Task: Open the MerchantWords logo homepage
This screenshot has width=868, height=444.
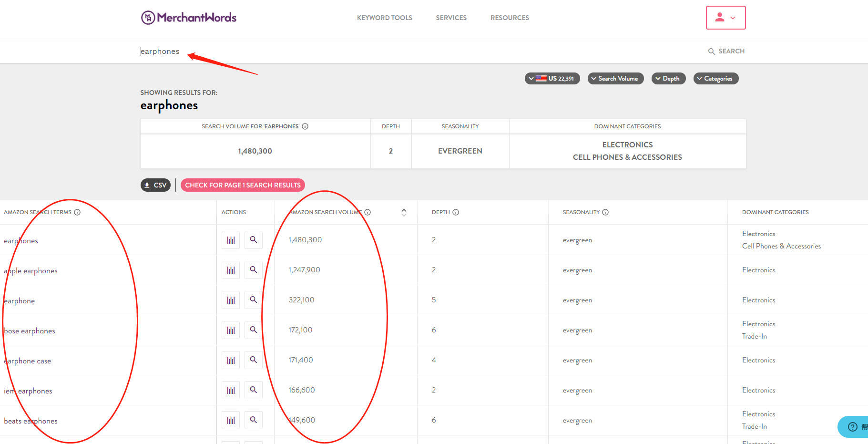Action: 189,18
